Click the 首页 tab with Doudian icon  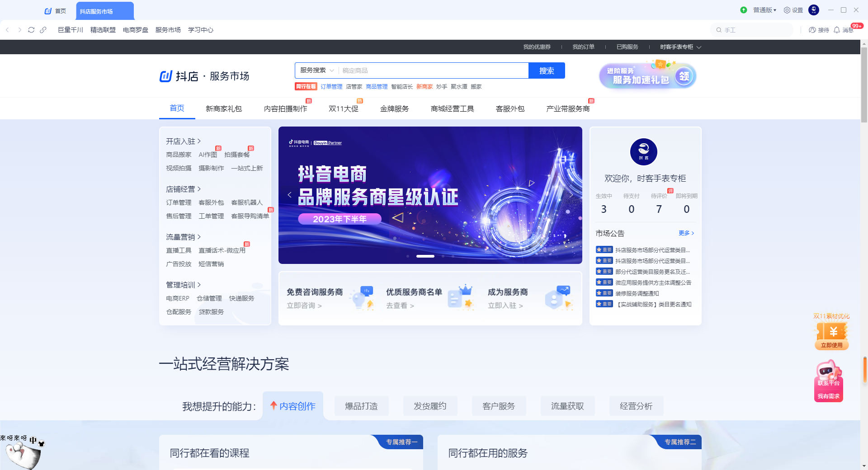pyautogui.click(x=55, y=11)
